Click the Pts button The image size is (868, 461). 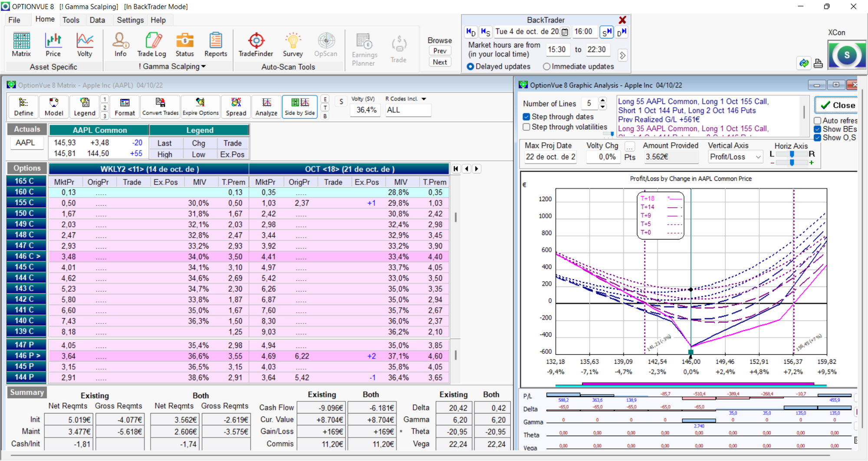click(x=630, y=157)
